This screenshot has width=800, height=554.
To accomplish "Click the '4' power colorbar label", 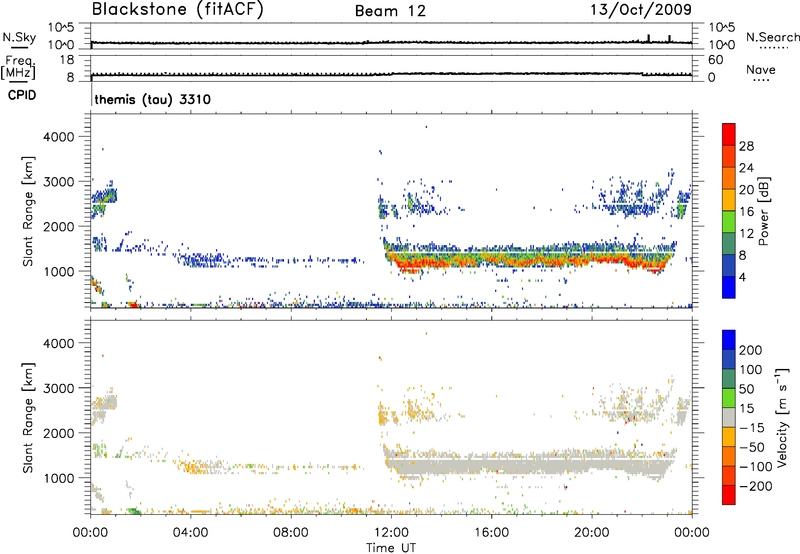I will click(743, 277).
